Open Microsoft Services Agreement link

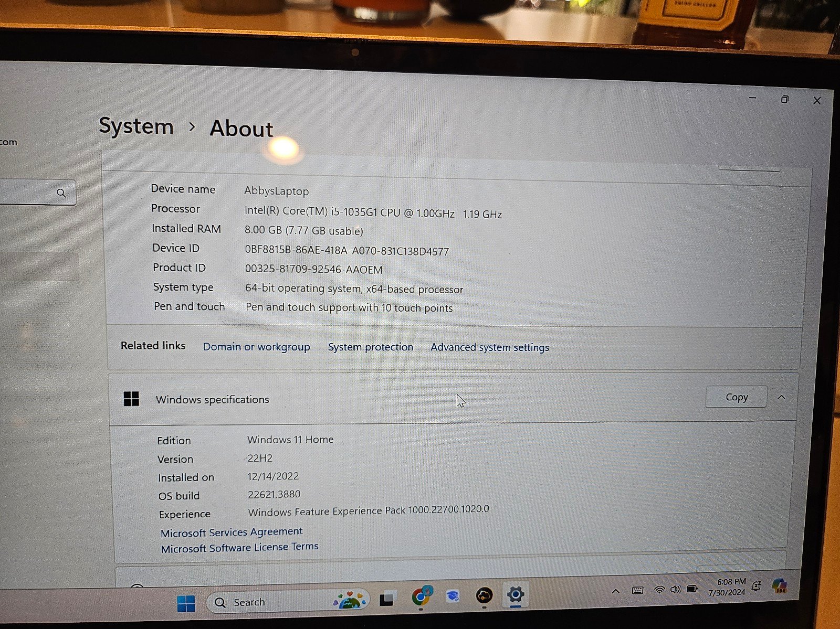[x=232, y=532]
